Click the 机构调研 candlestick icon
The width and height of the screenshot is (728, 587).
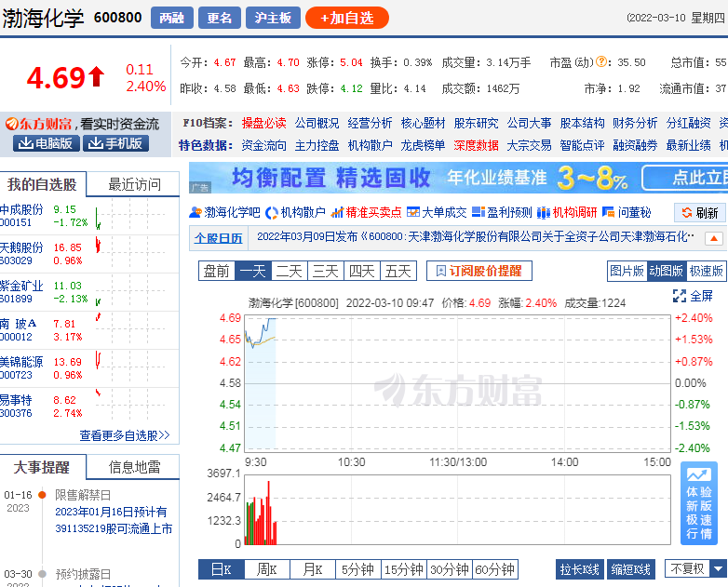click(544, 212)
